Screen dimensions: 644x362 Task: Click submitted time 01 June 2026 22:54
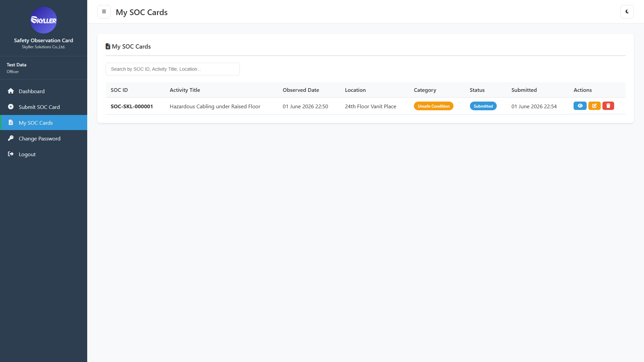point(534,106)
